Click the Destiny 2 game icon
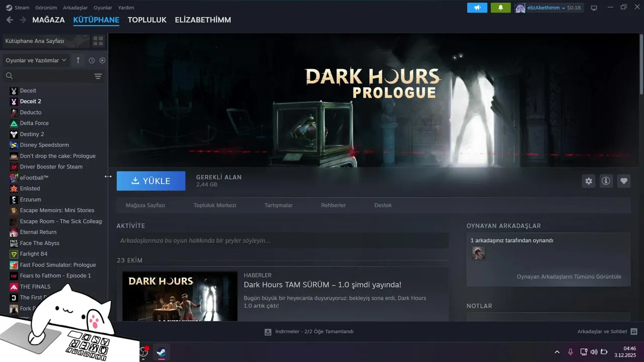This screenshot has height=362, width=644. click(14, 134)
